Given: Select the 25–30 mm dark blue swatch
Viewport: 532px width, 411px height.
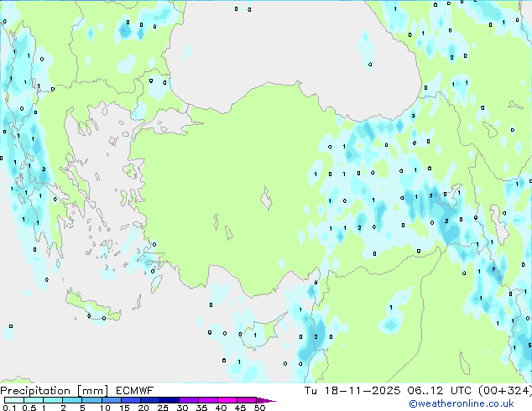Looking at the screenshot, I should coord(169,400).
